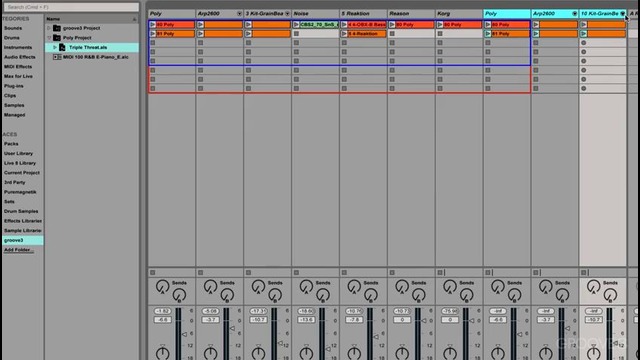Click volume fader handle of first Poly track
This screenshot has width=640, height=360.
pos(184,334)
